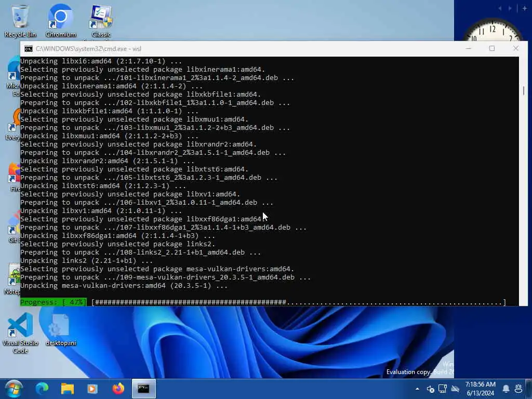532x399 pixels.
Task: Click the tray icon beside the notification bell
Action: (518, 389)
